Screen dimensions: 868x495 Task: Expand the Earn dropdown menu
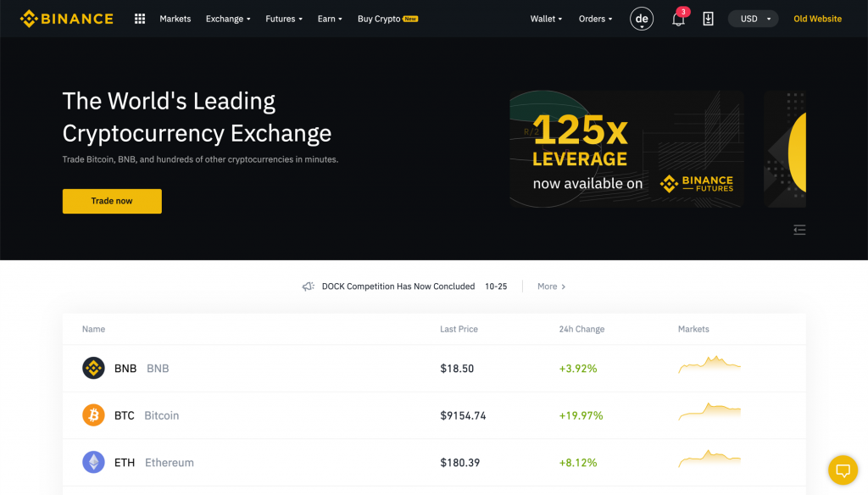330,19
